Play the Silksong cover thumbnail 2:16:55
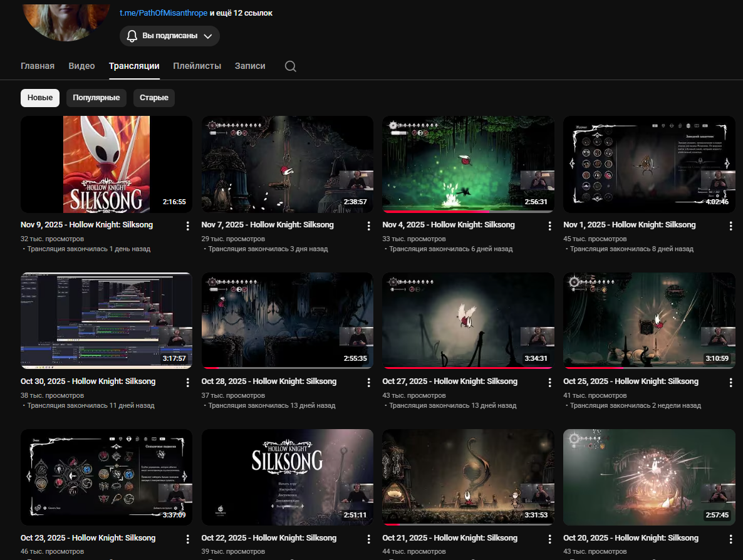This screenshot has width=743, height=560. pyautogui.click(x=107, y=164)
